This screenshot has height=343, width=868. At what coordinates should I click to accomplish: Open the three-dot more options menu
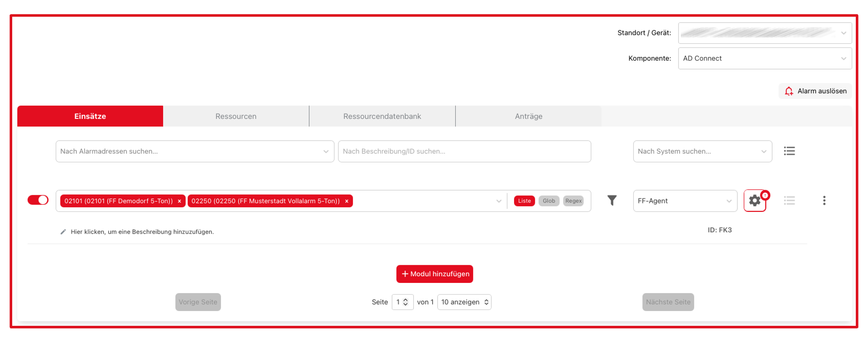pyautogui.click(x=824, y=201)
